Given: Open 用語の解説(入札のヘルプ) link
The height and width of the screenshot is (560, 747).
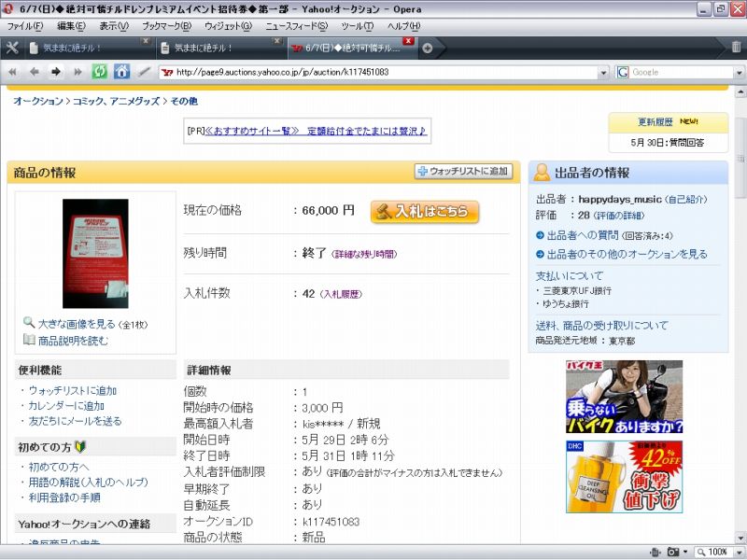Looking at the screenshot, I should 88,482.
